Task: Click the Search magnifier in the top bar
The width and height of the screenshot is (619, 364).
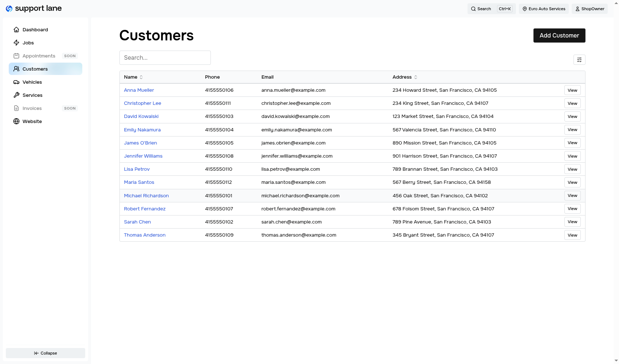Action: click(x=473, y=8)
